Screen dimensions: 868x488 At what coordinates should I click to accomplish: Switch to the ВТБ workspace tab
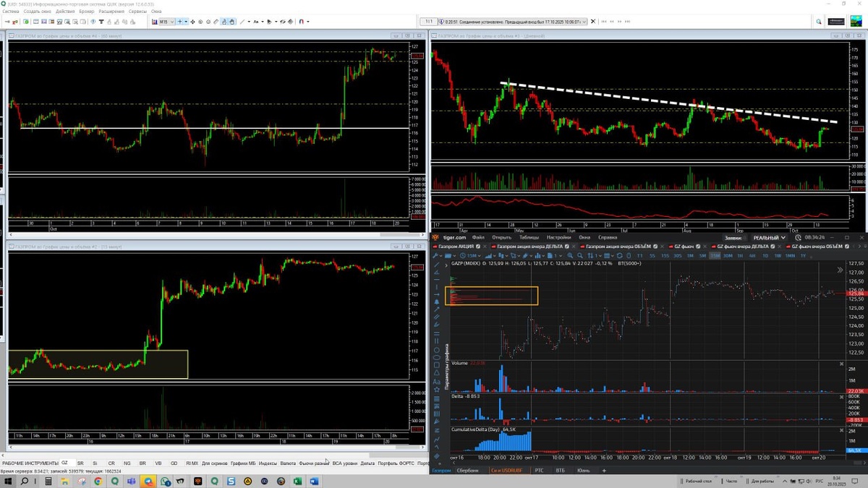[561, 471]
